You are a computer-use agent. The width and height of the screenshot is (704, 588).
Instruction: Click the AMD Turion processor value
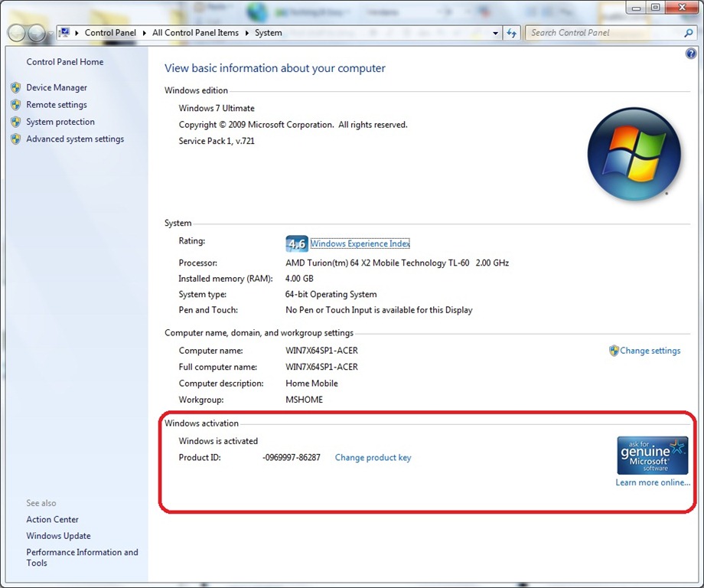pos(397,263)
